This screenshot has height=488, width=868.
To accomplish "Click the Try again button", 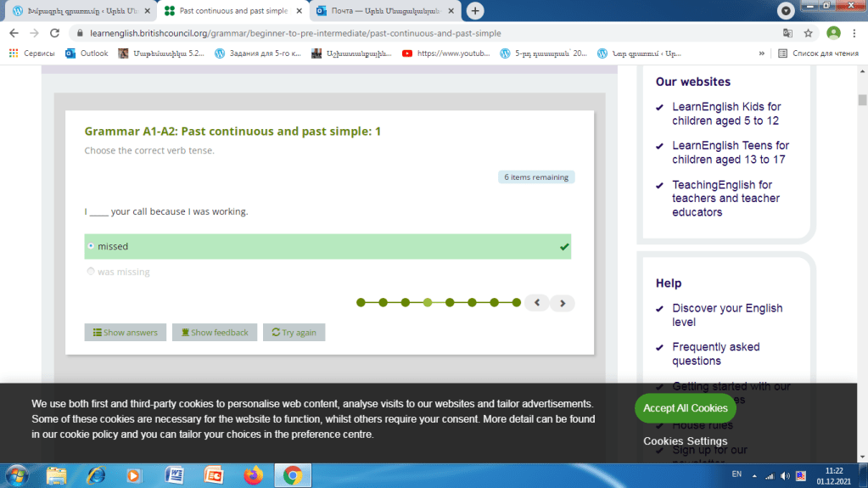I will [x=294, y=333].
